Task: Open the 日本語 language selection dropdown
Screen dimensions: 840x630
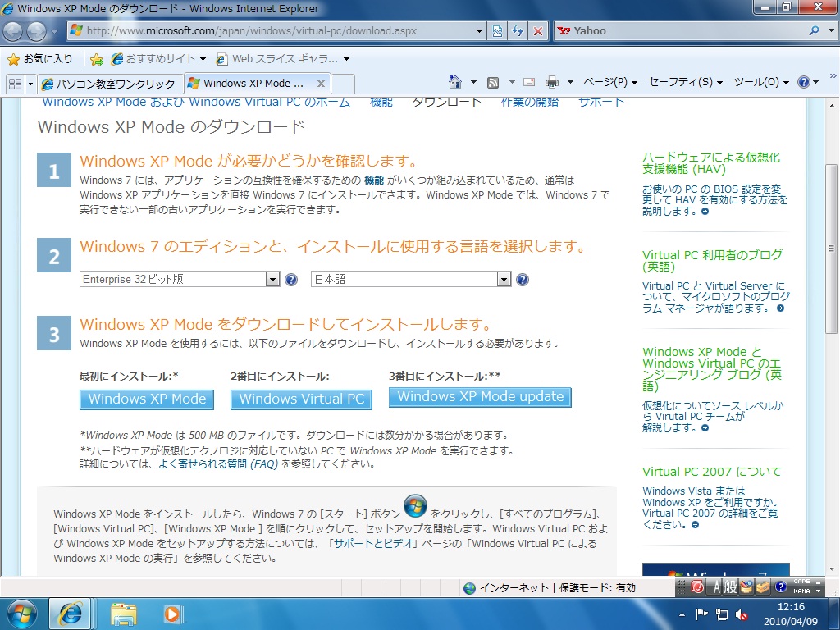Action: 504,279
